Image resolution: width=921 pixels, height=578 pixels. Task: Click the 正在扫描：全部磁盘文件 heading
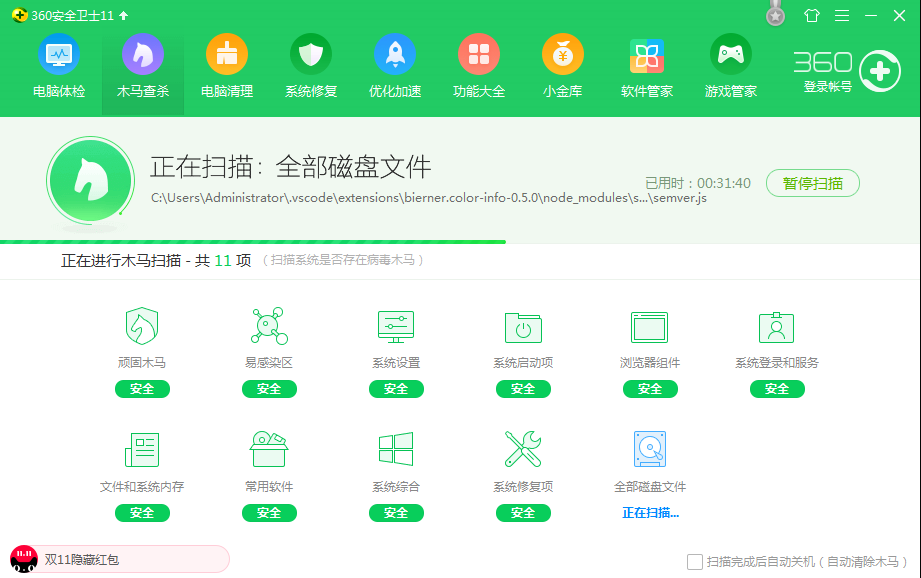tap(290, 167)
